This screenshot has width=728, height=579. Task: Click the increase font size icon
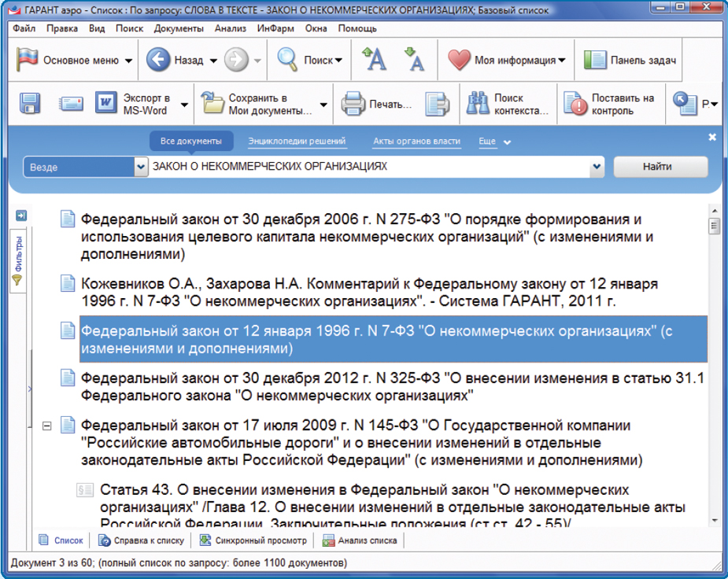click(x=374, y=60)
